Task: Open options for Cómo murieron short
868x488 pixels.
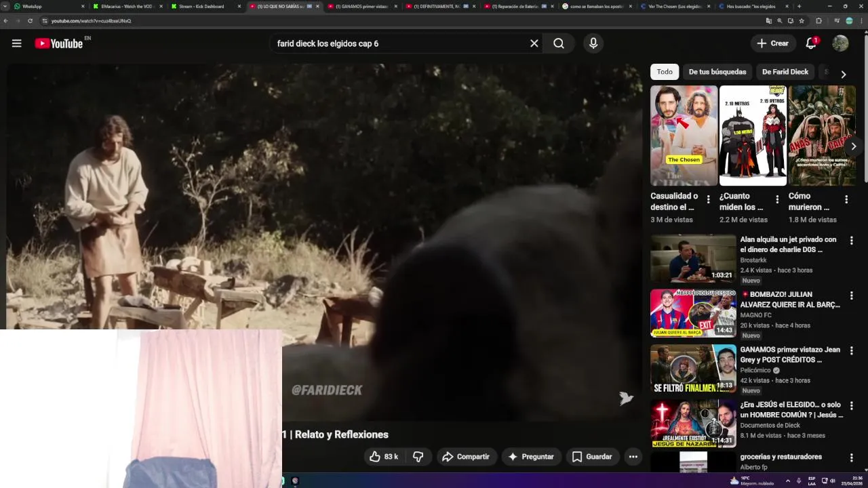Action: point(846,200)
